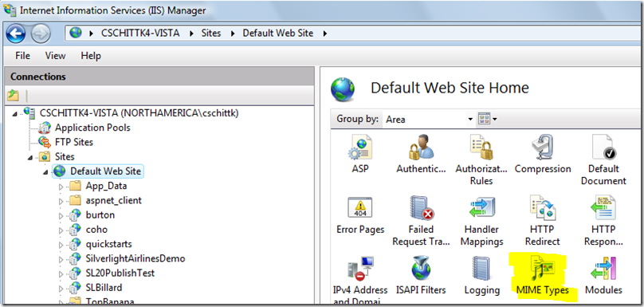
Task: Click CSCHITTK4-VISTA in the breadcrumb path
Action: point(140,33)
